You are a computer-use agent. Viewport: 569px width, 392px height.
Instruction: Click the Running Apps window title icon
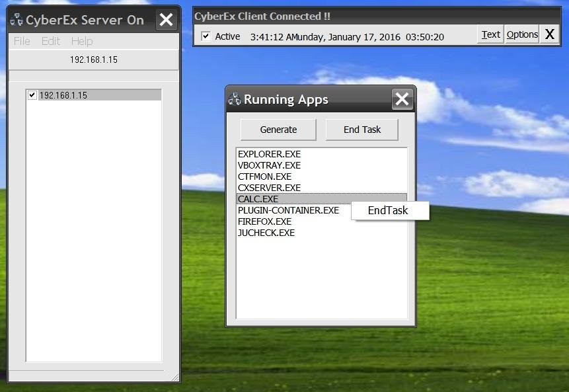pos(235,99)
